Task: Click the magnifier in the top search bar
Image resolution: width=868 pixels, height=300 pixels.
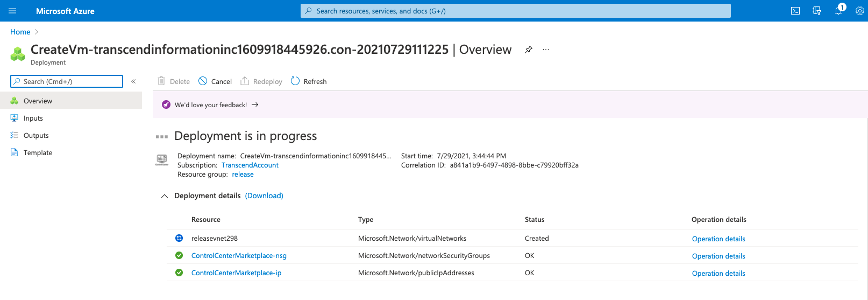Action: coord(308,11)
